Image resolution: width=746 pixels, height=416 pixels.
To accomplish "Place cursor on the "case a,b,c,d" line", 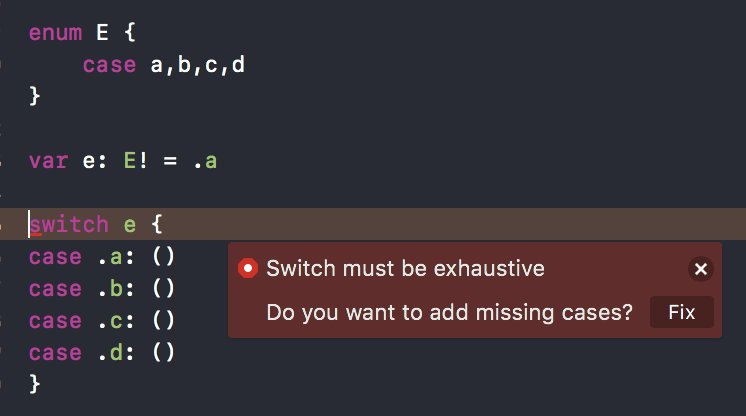I will pyautogui.click(x=164, y=65).
